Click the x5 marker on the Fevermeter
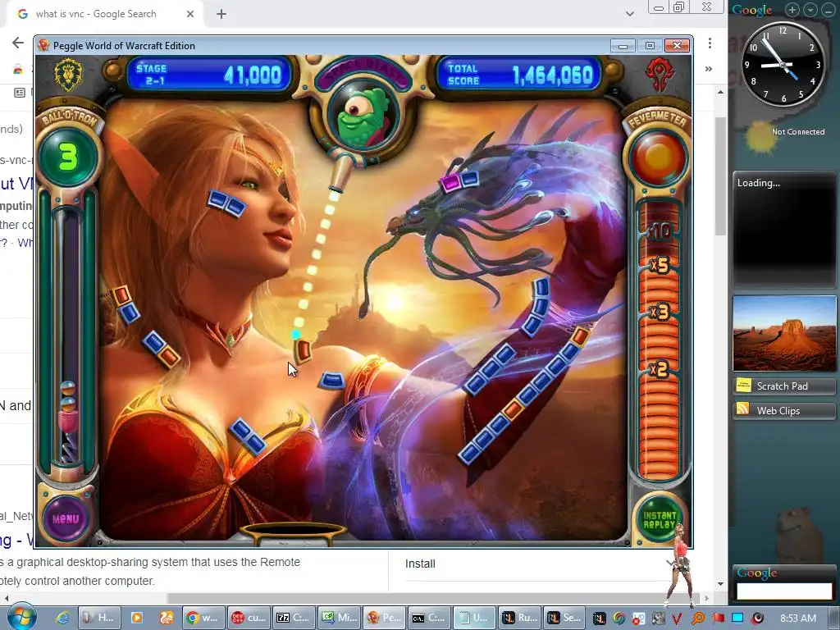This screenshot has width=840, height=630. [660, 265]
